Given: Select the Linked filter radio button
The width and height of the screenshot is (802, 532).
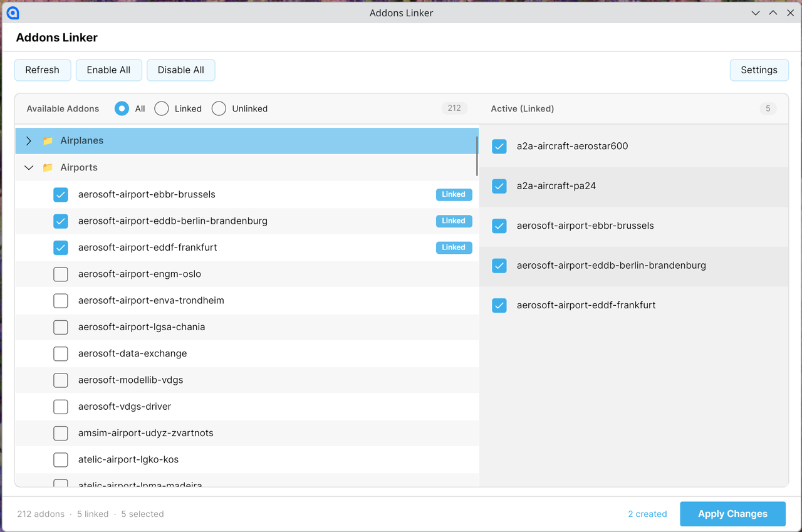Looking at the screenshot, I should click(162, 108).
